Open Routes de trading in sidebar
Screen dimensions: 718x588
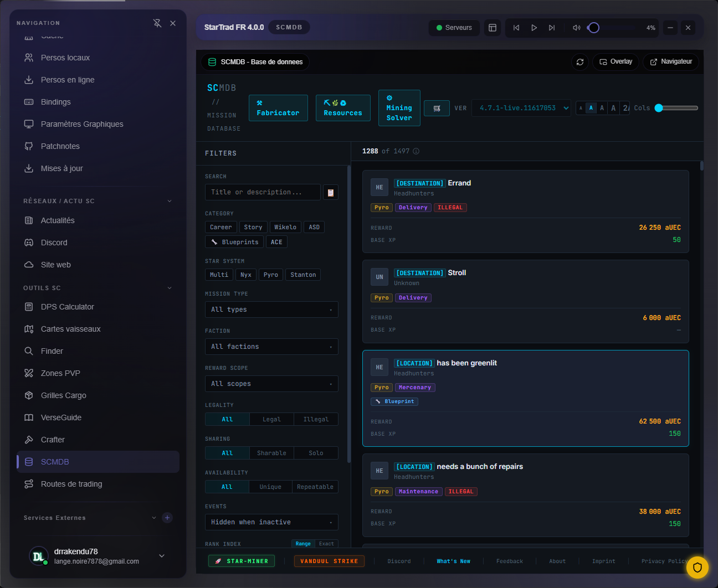pyautogui.click(x=71, y=484)
